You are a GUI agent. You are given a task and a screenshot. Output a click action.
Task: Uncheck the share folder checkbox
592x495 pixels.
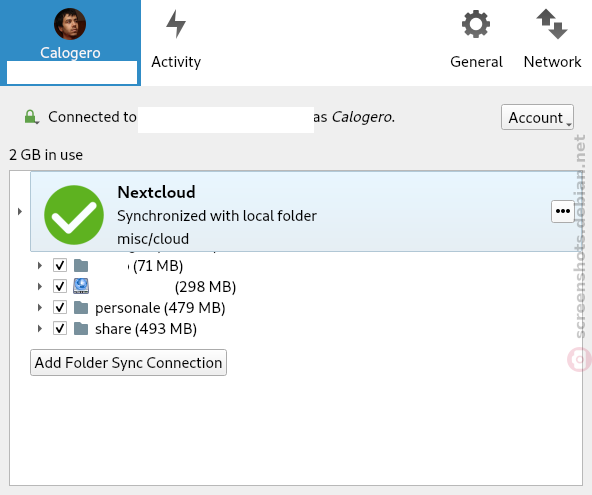click(x=60, y=328)
